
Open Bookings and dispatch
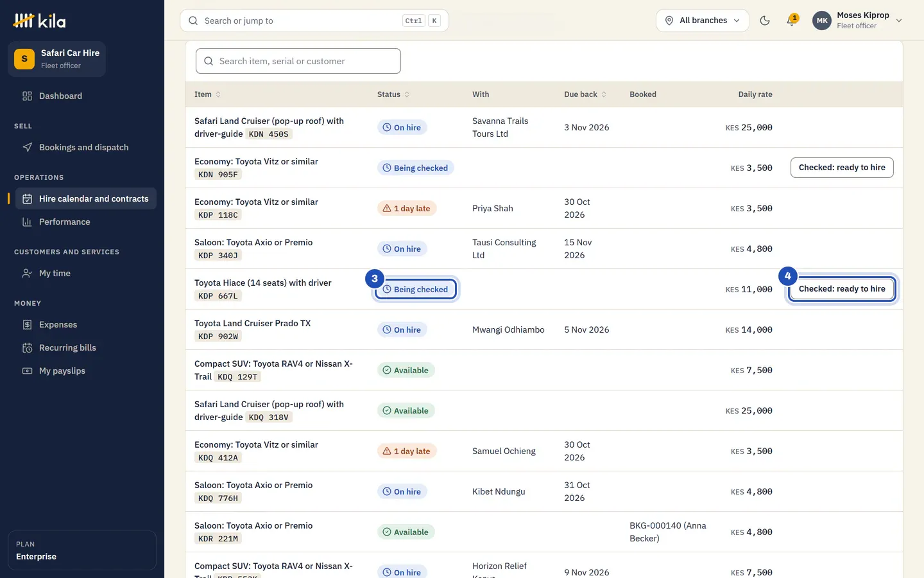[x=85, y=147]
